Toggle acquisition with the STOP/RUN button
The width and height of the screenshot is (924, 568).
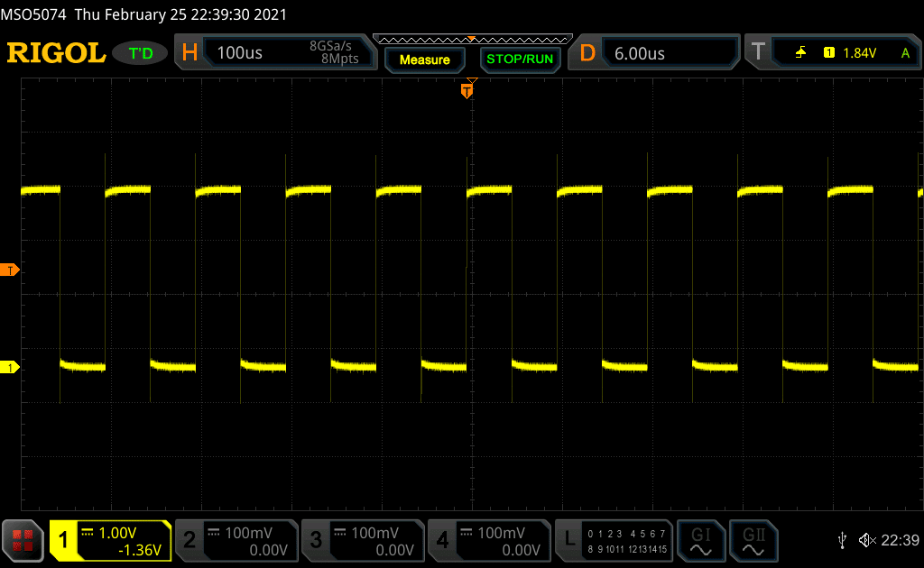pos(519,60)
